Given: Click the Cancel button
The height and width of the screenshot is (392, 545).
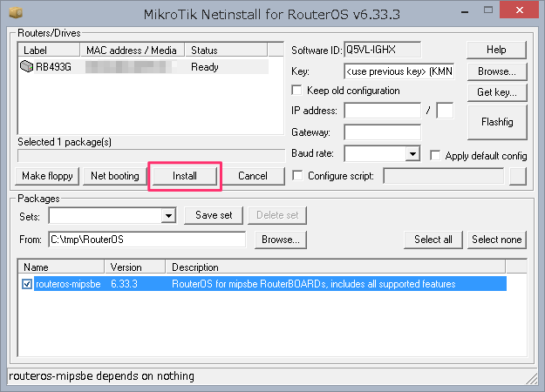Looking at the screenshot, I should pos(253,176).
